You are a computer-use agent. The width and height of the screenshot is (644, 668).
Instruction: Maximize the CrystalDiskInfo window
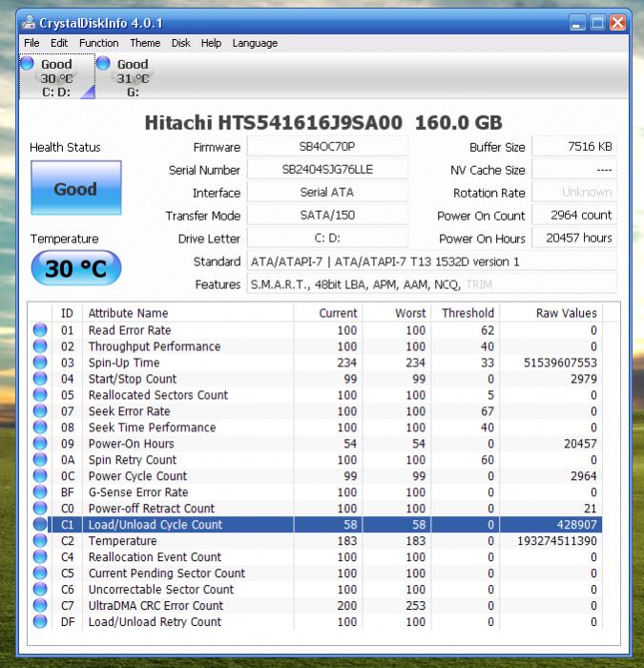pyautogui.click(x=597, y=23)
